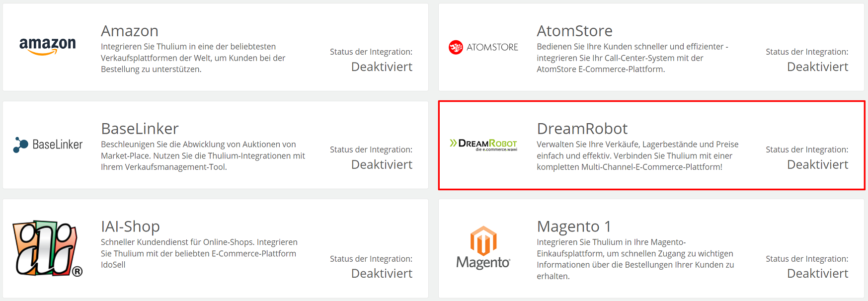Screen dimensions: 868x301
Task: Open the Magento 1 integration title
Action: [x=574, y=226]
